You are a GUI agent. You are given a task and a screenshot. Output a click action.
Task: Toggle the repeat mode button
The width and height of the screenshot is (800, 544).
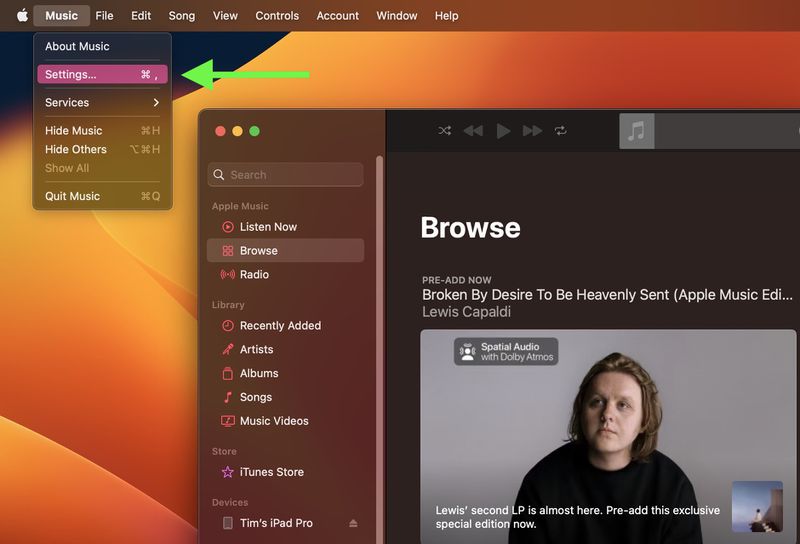coord(561,131)
